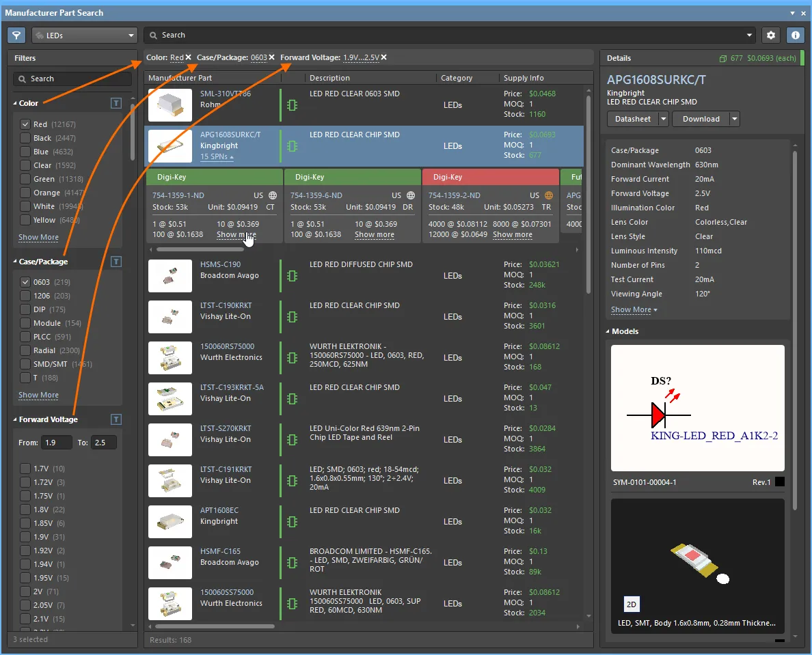Click the orange globe on 754-1359-2-ND card
The height and width of the screenshot is (655, 812).
[549, 195]
